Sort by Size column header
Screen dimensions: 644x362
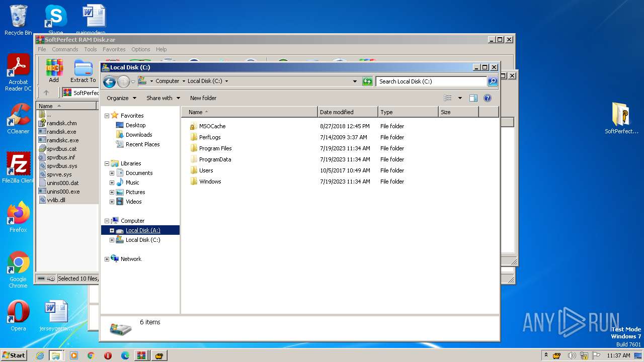point(458,112)
